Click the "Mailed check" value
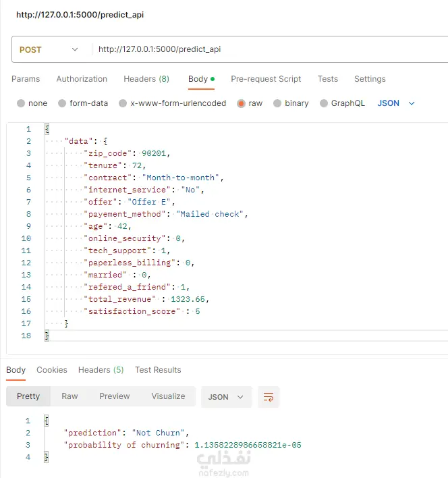This screenshot has height=478, width=448. pyautogui.click(x=210, y=214)
